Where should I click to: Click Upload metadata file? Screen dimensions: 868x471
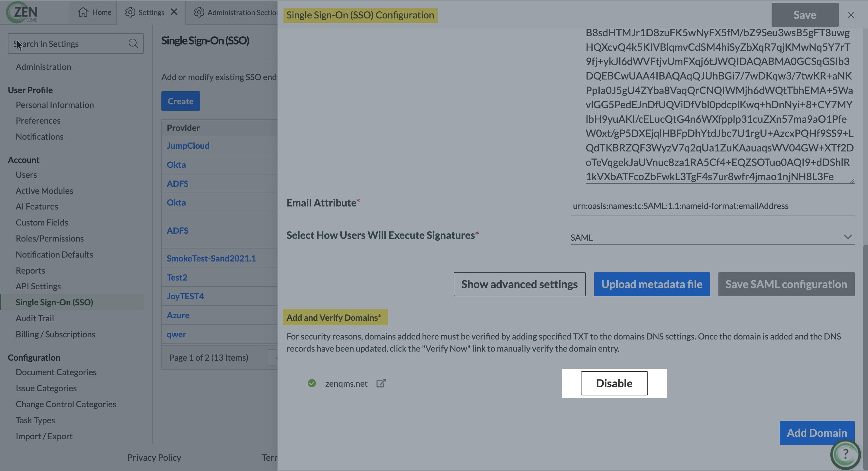tap(652, 284)
